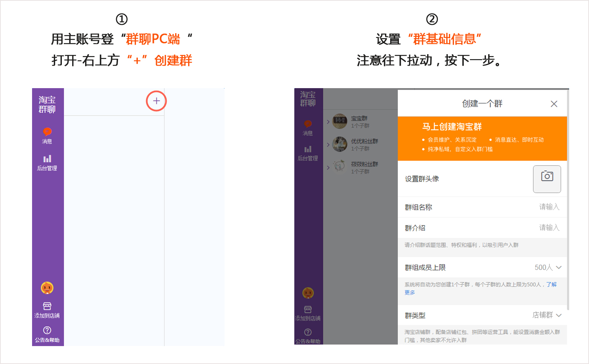The height and width of the screenshot is (364, 589).
Task: Click 1个子群 under 宝宝群
Action: tap(360, 126)
